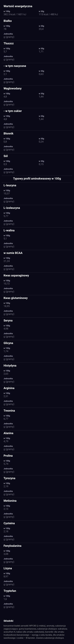Click Typowy profil aminokwasowy w 100g title
This screenshot has height=644, width=74.
pyautogui.click(x=37, y=178)
